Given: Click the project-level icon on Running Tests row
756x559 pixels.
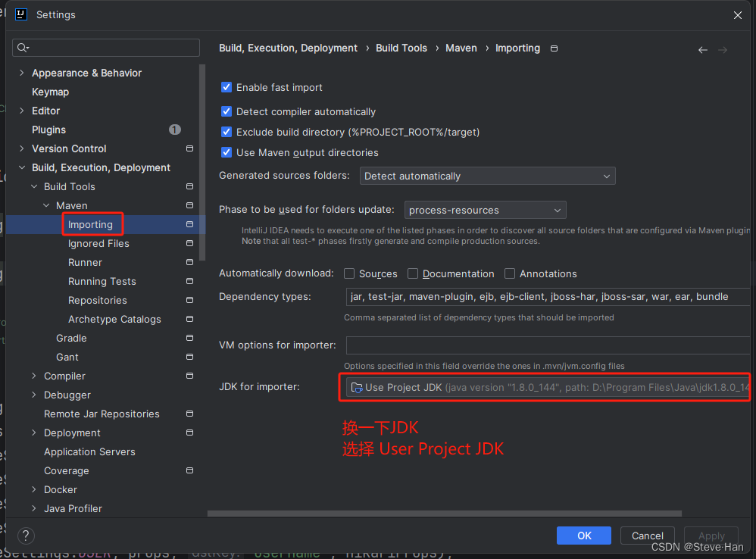Looking at the screenshot, I should point(189,281).
